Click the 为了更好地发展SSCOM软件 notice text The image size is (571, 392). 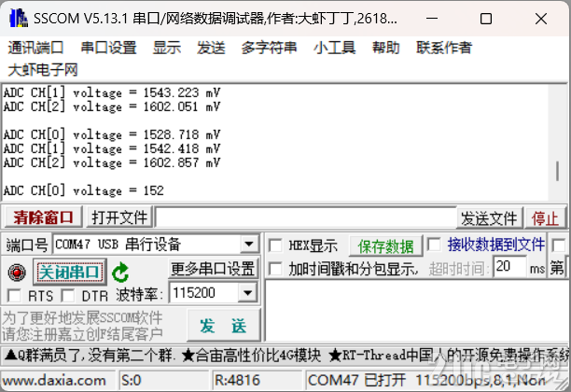(82, 317)
